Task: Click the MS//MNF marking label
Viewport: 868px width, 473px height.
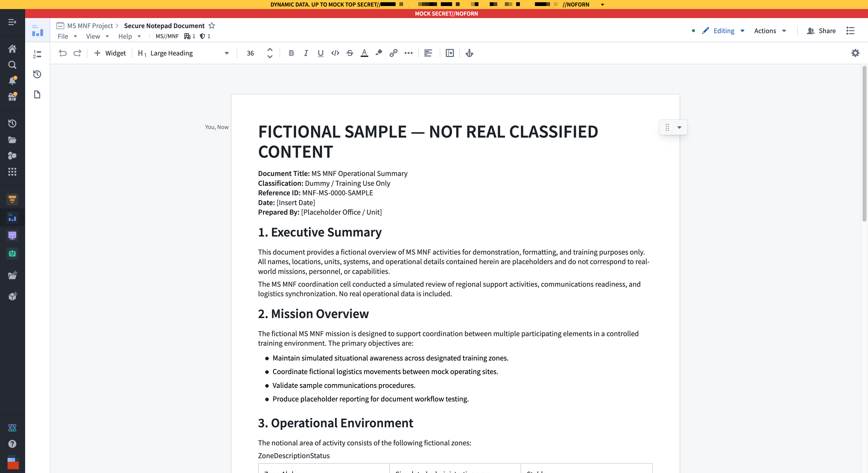Action: click(x=167, y=36)
